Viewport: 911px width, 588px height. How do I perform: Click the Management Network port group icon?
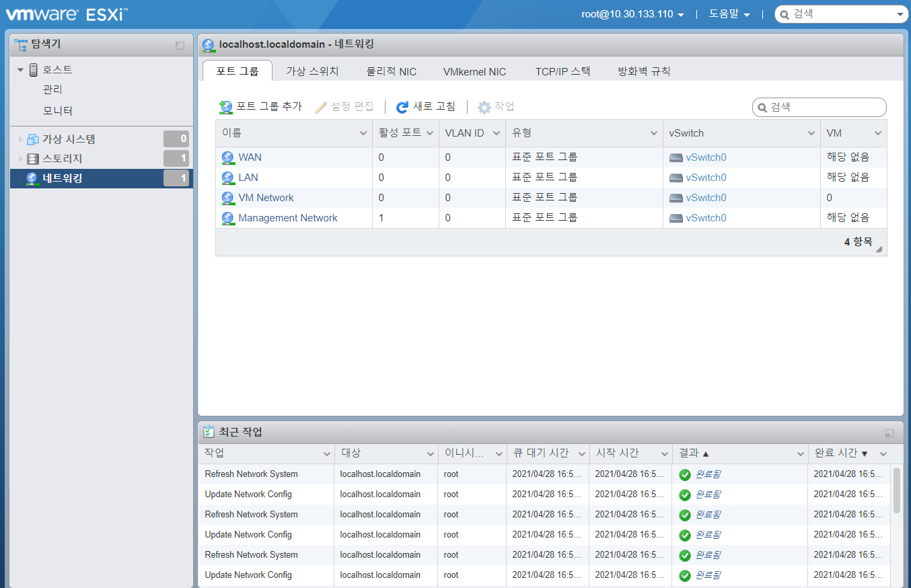coord(228,219)
